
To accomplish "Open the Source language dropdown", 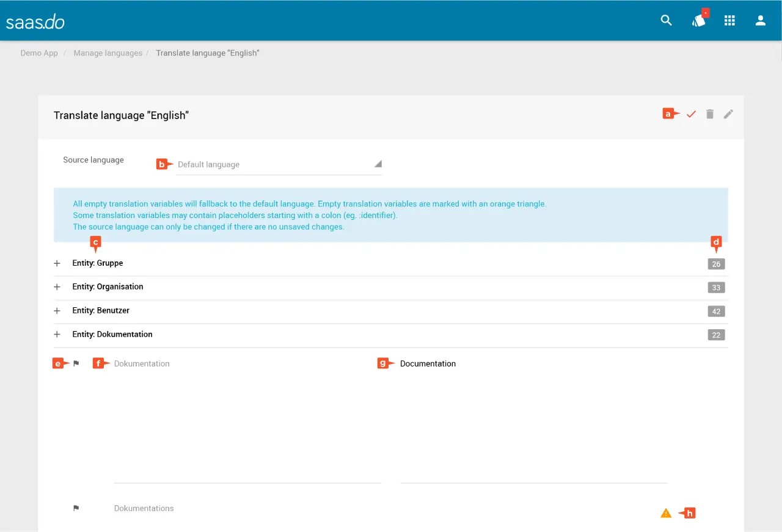I will click(278, 164).
